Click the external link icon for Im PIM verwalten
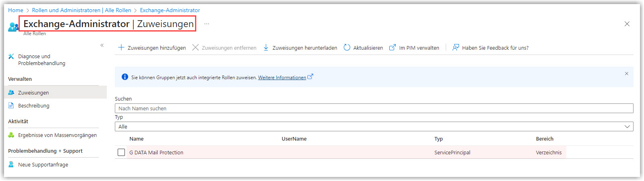This screenshot has width=644, height=181. tap(393, 47)
